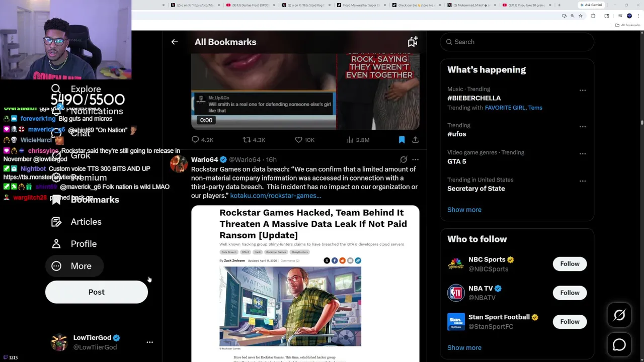This screenshot has height=362, width=644.
Task: Repost the video post with 4.3K reposts
Action: pos(254,140)
